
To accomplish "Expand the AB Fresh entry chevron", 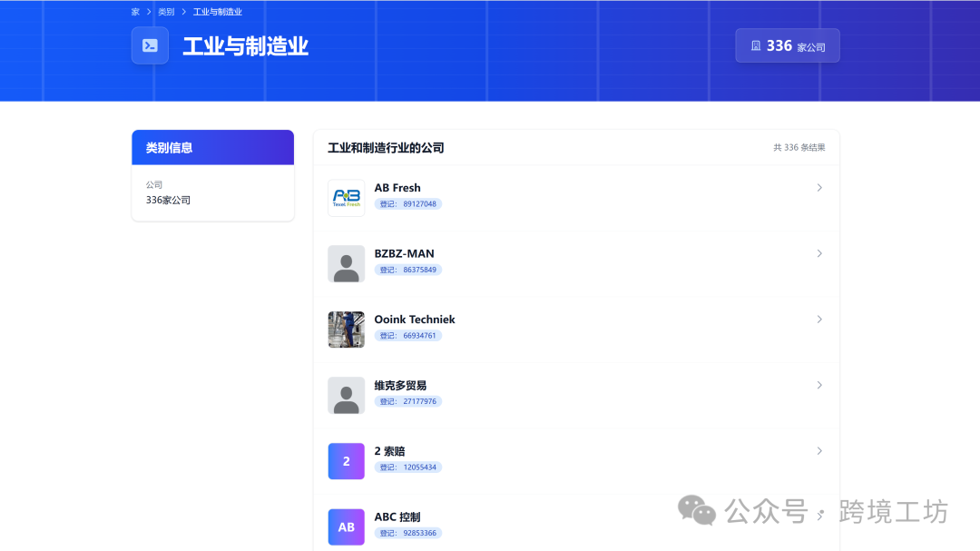I will pos(819,187).
